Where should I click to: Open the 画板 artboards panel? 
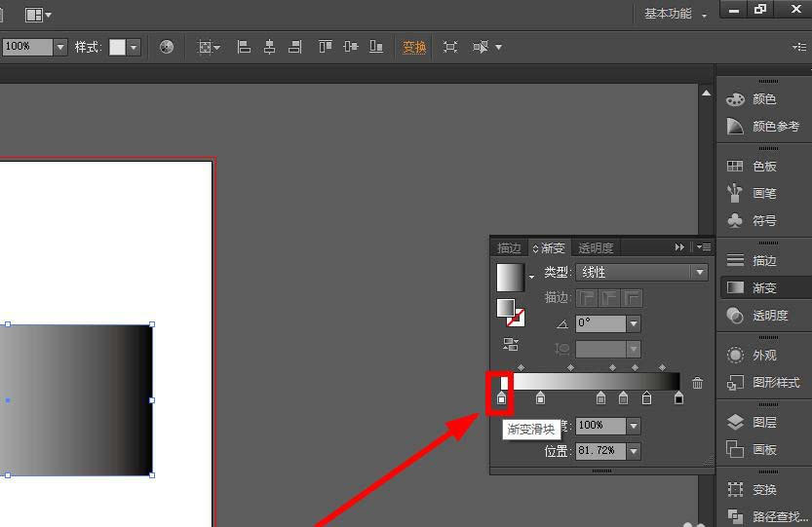pyautogui.click(x=752, y=449)
